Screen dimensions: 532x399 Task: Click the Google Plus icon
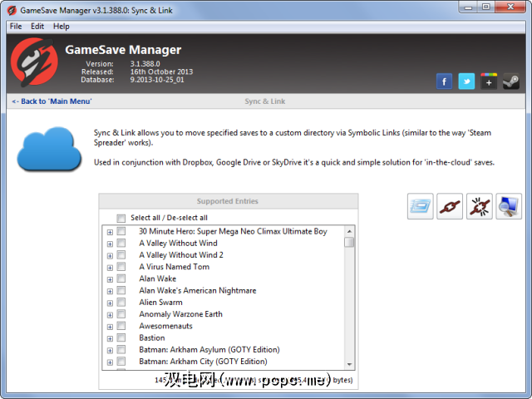[489, 81]
